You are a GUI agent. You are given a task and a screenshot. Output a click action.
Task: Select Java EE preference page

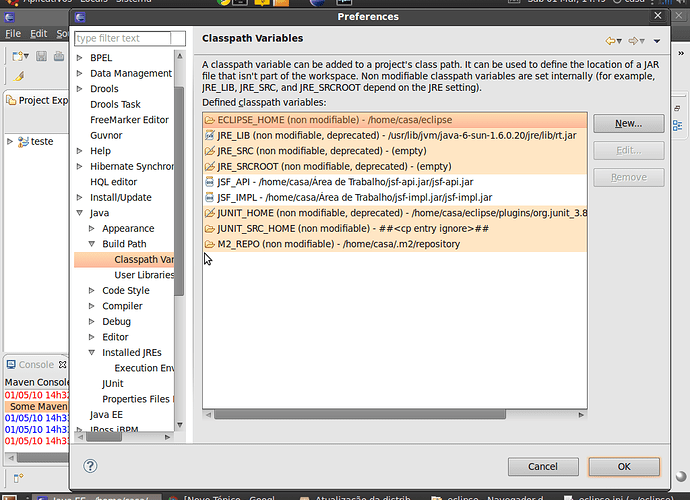[x=106, y=415]
